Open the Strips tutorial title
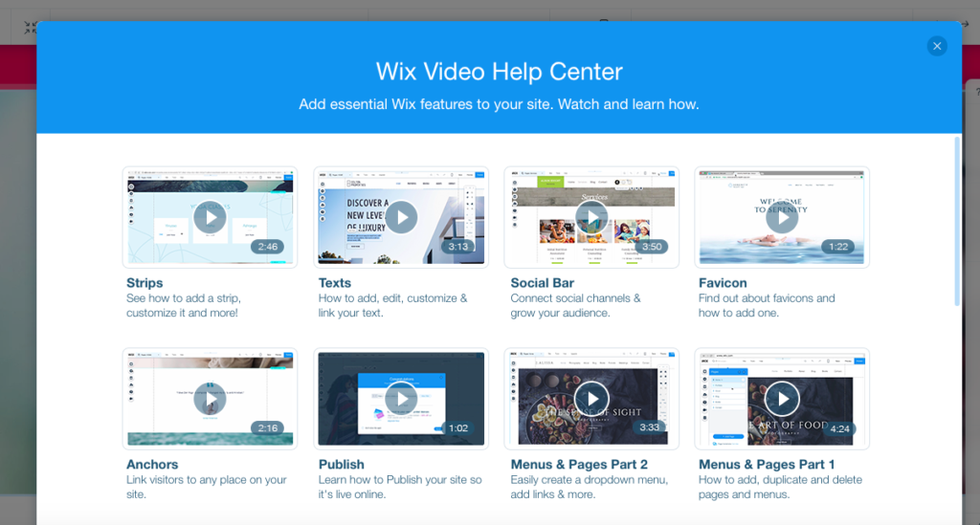980x525 pixels. [145, 283]
